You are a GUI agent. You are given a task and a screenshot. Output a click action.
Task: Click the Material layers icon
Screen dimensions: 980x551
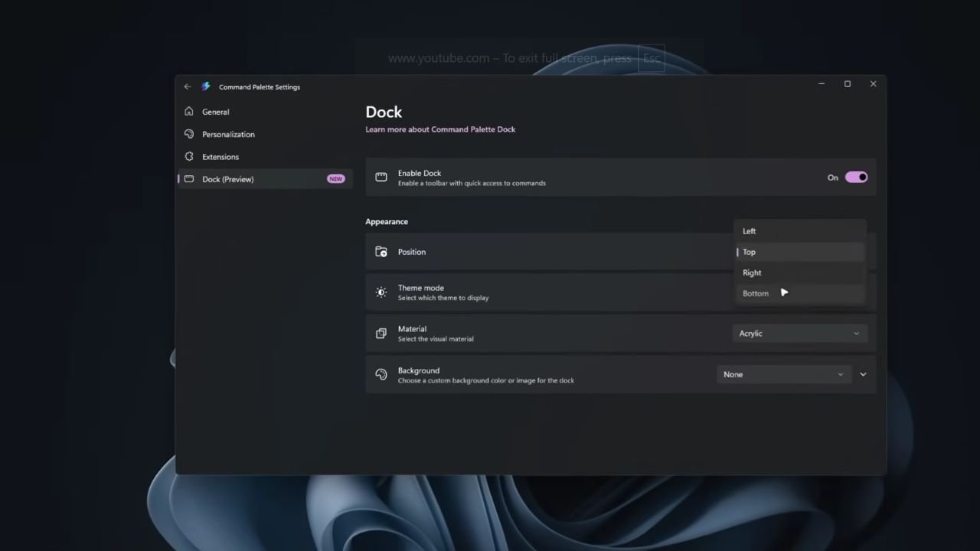pos(381,333)
